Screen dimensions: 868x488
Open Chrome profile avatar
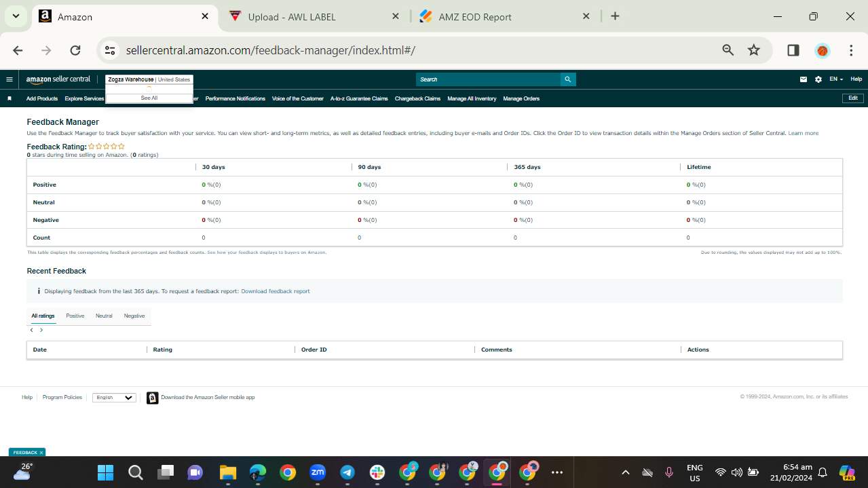[x=823, y=50]
